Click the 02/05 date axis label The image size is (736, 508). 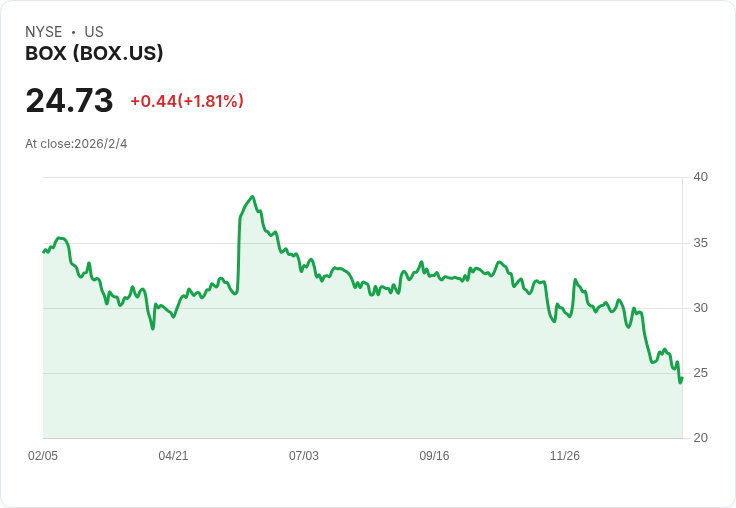point(43,455)
